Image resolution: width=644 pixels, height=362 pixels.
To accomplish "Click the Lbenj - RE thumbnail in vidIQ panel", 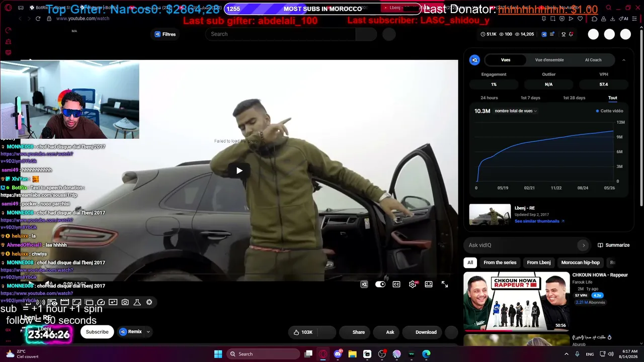I will pos(490,214).
